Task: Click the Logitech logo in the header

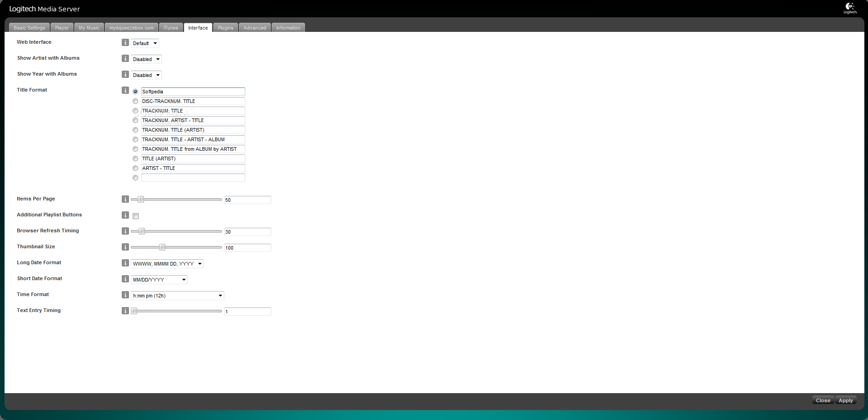Action: (850, 8)
